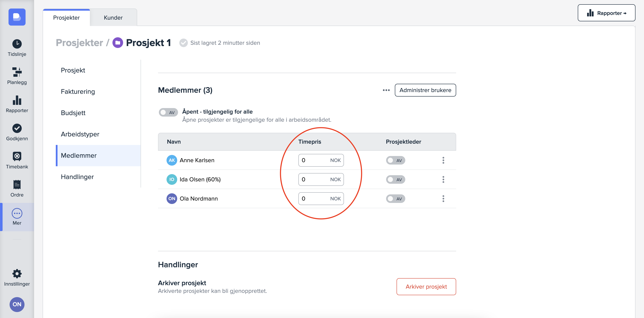Open Innstillinger gear icon
644x318 pixels.
coord(17,277)
